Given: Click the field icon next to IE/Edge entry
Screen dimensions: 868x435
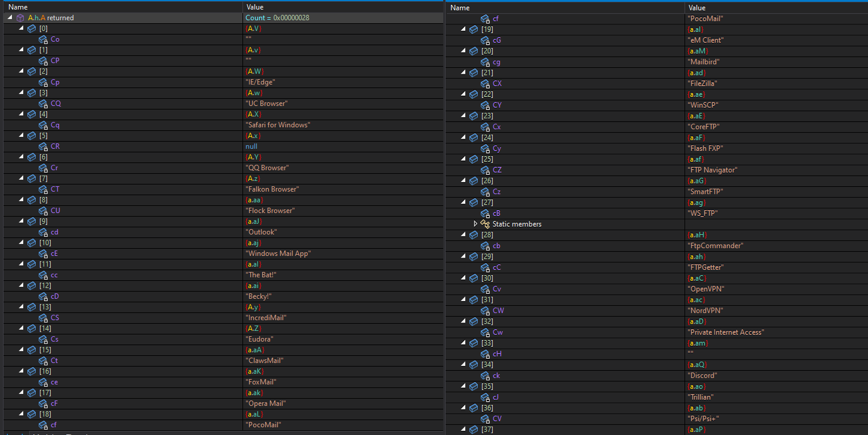Looking at the screenshot, I should pos(43,82).
